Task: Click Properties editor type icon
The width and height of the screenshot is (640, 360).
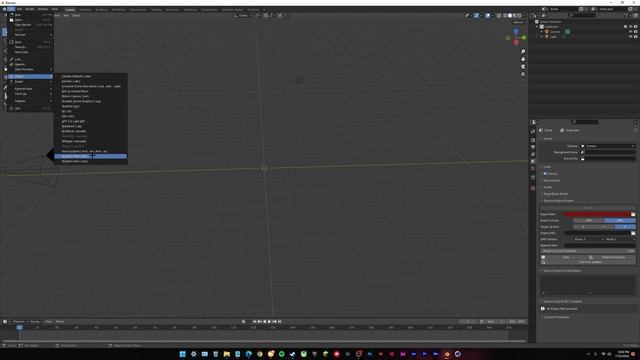Action: 534,122
